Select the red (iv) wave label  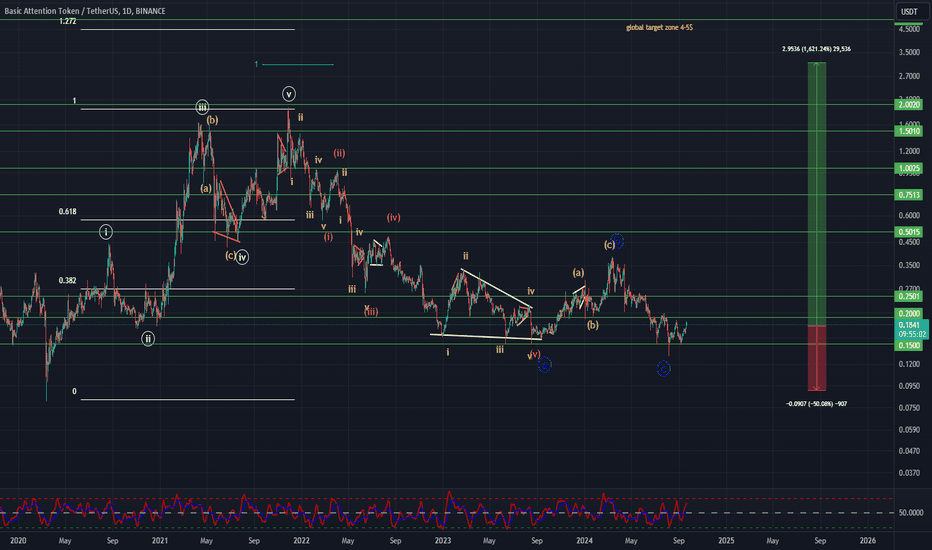click(x=393, y=218)
